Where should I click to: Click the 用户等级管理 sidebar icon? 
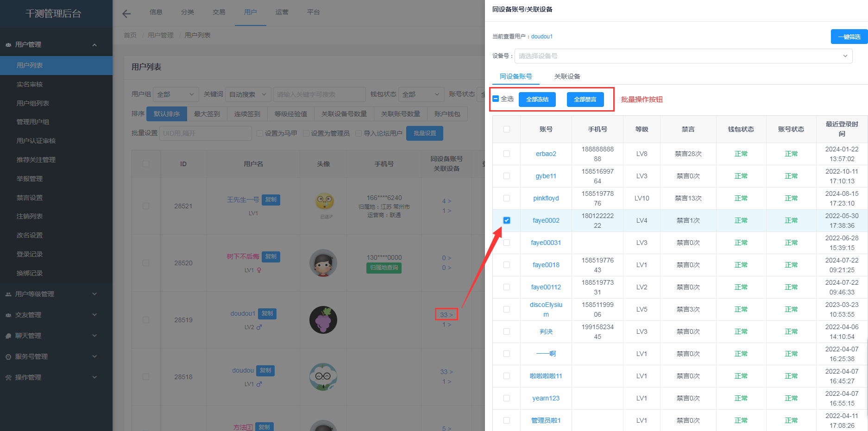(8, 294)
